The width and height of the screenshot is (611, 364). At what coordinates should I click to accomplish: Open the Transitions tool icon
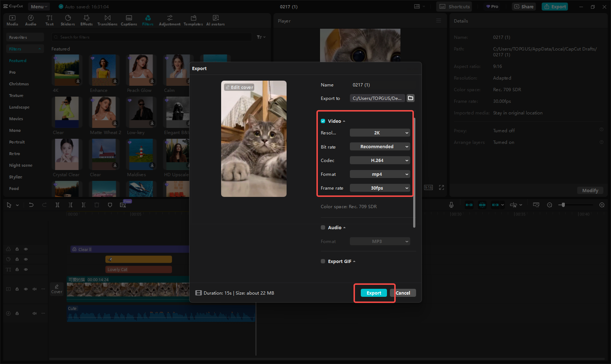[107, 20]
